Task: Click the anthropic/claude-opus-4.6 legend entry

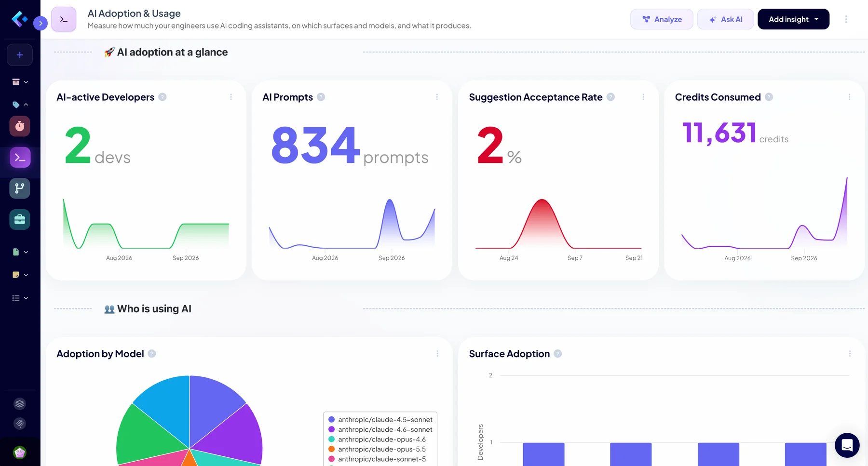Action: tap(377, 439)
